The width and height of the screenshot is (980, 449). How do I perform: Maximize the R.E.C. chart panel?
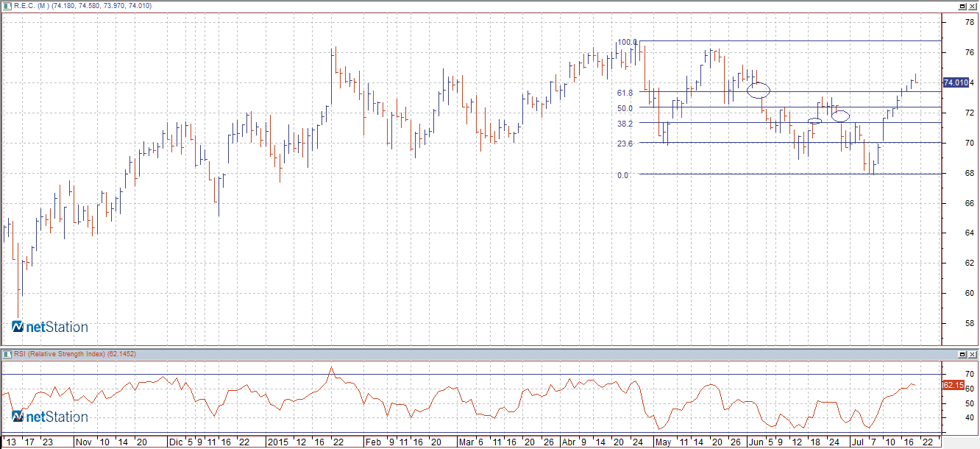point(961,5)
